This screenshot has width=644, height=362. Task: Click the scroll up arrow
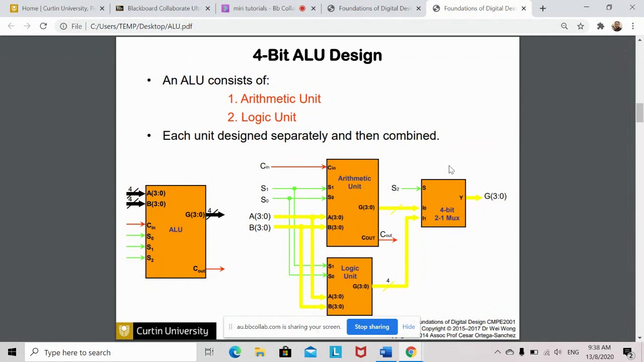click(640, 39)
